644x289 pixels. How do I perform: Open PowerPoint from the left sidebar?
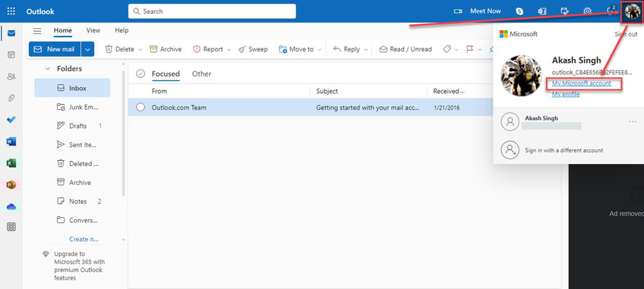(11, 185)
